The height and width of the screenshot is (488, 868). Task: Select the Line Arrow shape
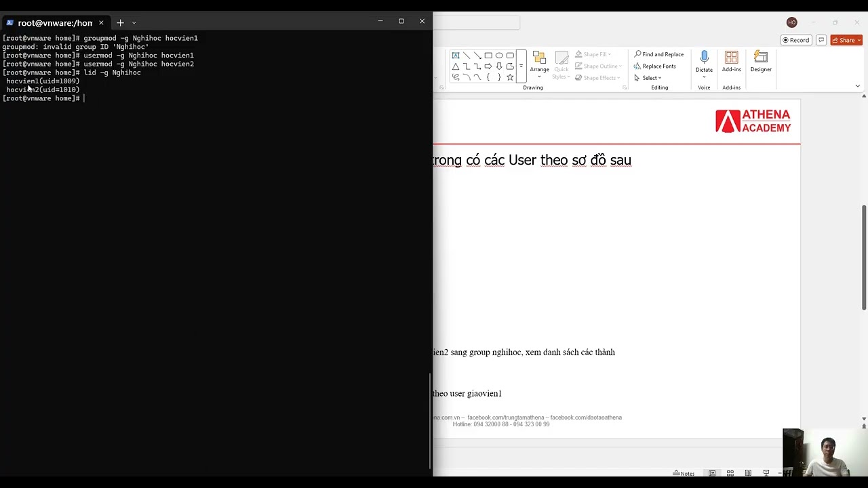coord(477,56)
